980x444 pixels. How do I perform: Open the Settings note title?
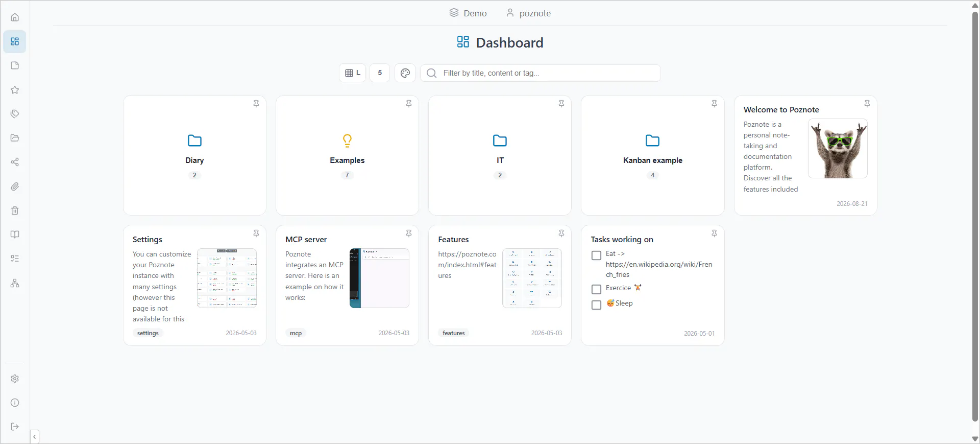148,240
